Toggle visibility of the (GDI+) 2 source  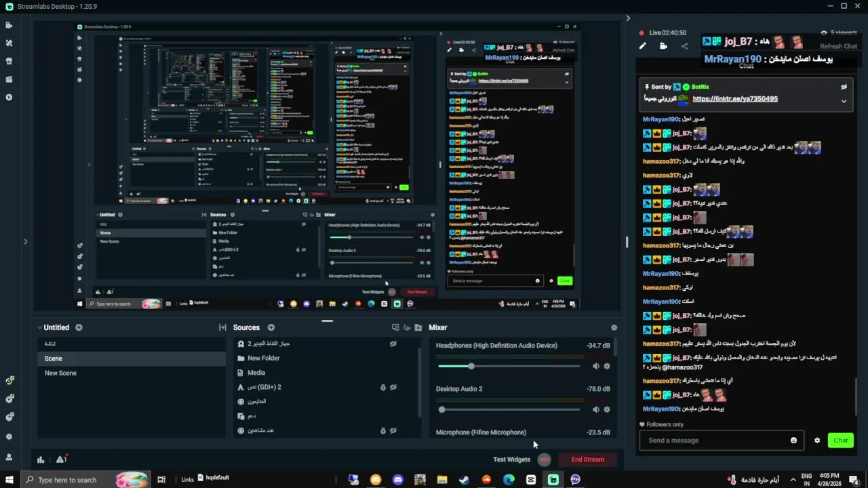(393, 387)
